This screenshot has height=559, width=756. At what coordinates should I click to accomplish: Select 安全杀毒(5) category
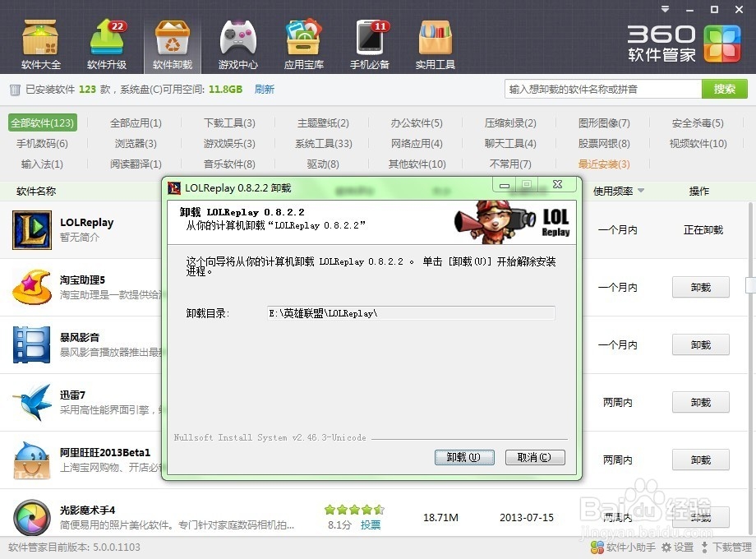(x=698, y=123)
